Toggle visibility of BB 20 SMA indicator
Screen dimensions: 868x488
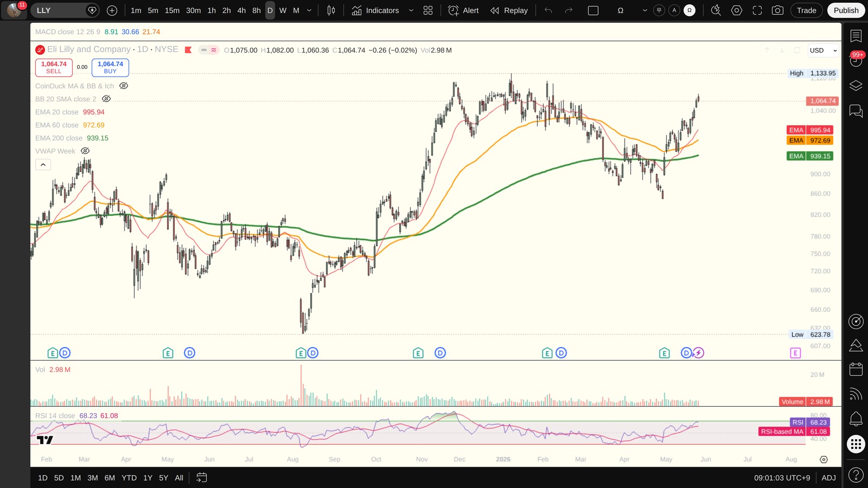point(106,99)
